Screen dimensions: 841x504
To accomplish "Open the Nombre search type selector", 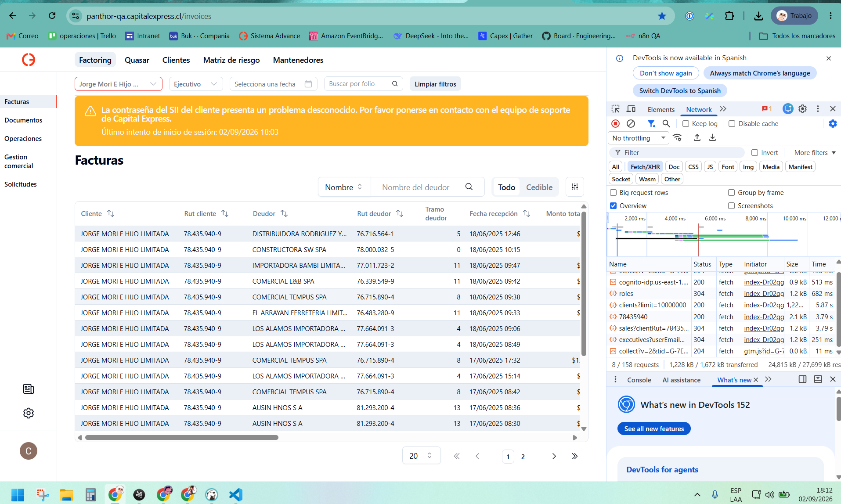I will click(x=344, y=187).
